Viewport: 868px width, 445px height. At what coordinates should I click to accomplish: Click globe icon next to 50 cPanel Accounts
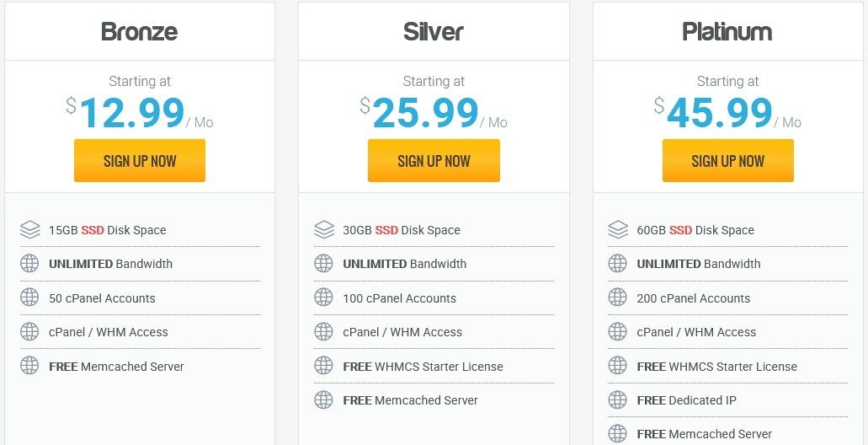tap(30, 298)
